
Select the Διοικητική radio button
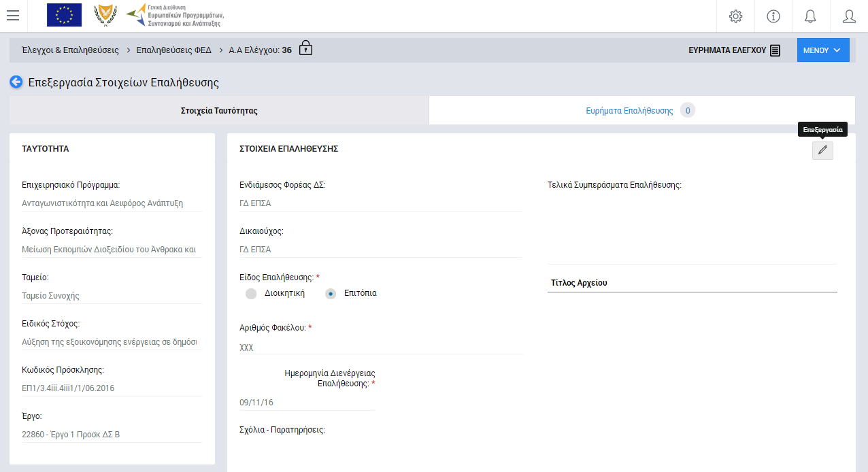pyautogui.click(x=251, y=294)
